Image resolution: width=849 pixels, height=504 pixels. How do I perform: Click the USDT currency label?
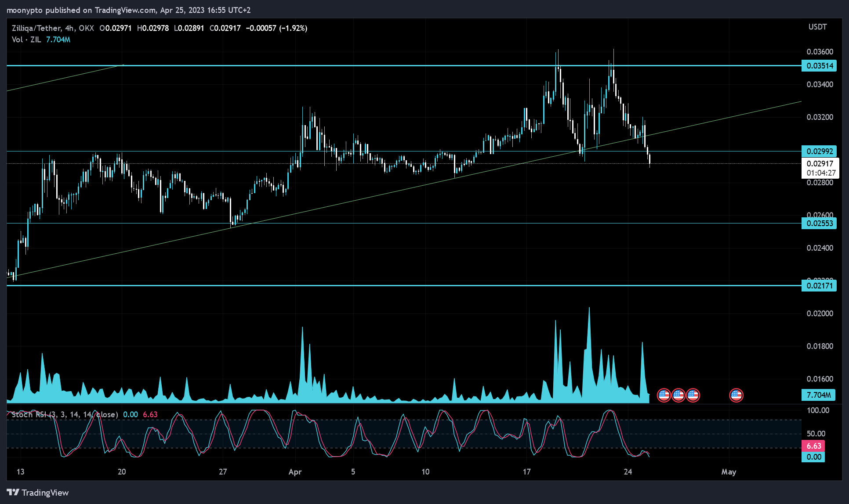[817, 27]
